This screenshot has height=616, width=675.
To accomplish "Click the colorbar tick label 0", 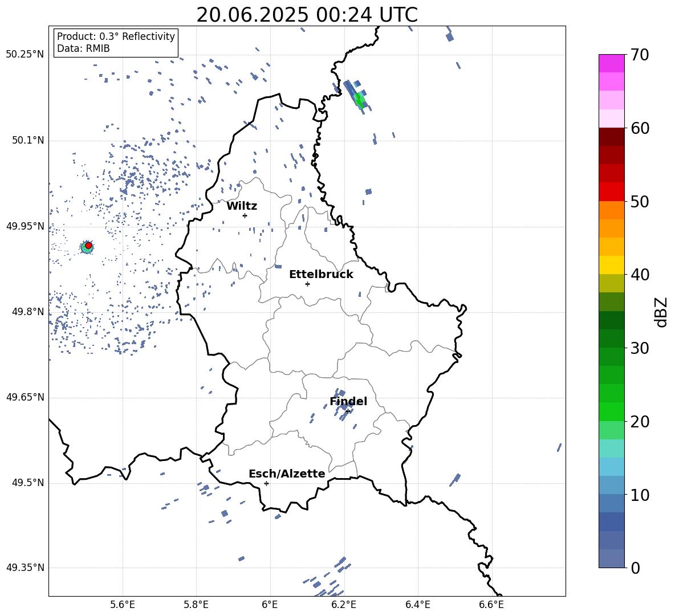I will tap(635, 568).
